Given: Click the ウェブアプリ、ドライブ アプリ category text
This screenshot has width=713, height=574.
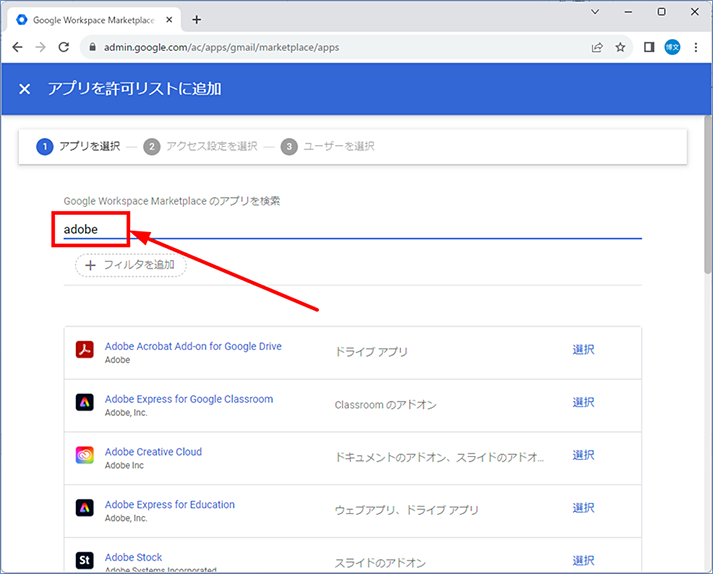Looking at the screenshot, I should (407, 510).
